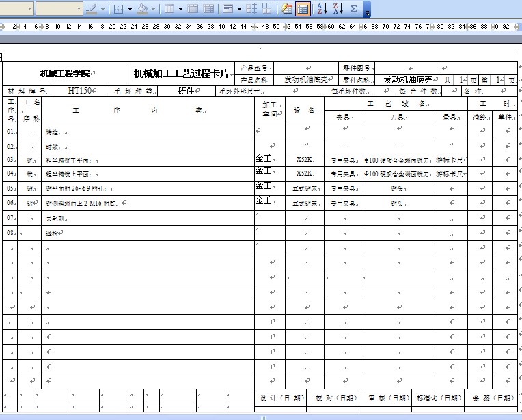Screen dimensions: 522x420
Task: Click 审核（日期） signature cell
Action: point(385,397)
